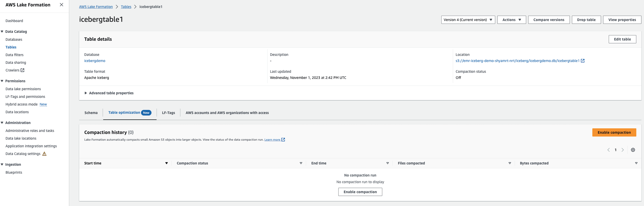This screenshot has height=206, width=644.
Task: Close the AWS Lake Formation sidebar
Action: point(61,5)
